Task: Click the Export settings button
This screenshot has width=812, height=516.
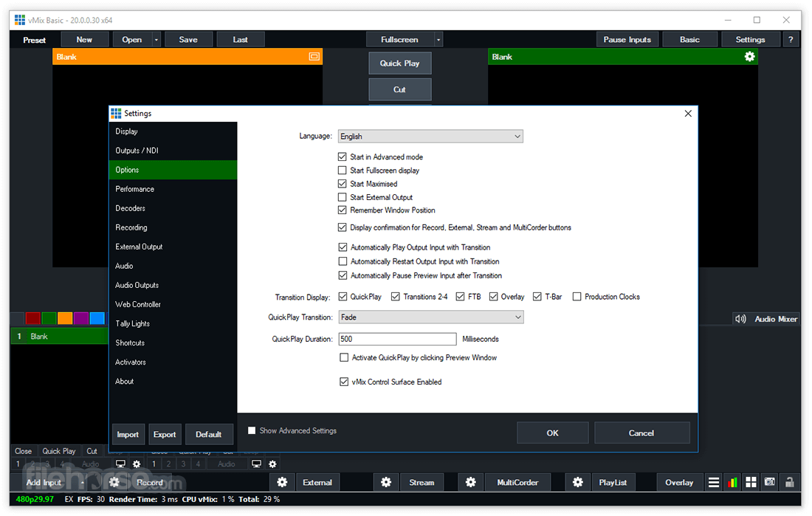Action: [x=165, y=434]
